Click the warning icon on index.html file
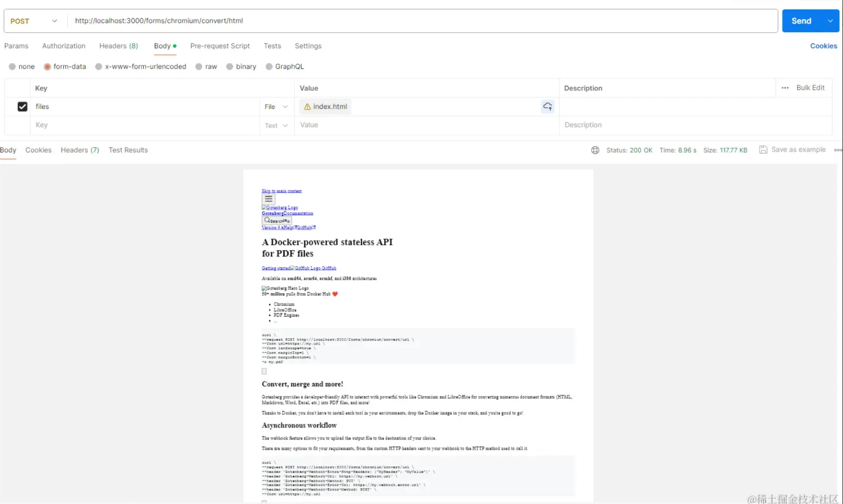Screen dimensions: 843x504 point(307,107)
